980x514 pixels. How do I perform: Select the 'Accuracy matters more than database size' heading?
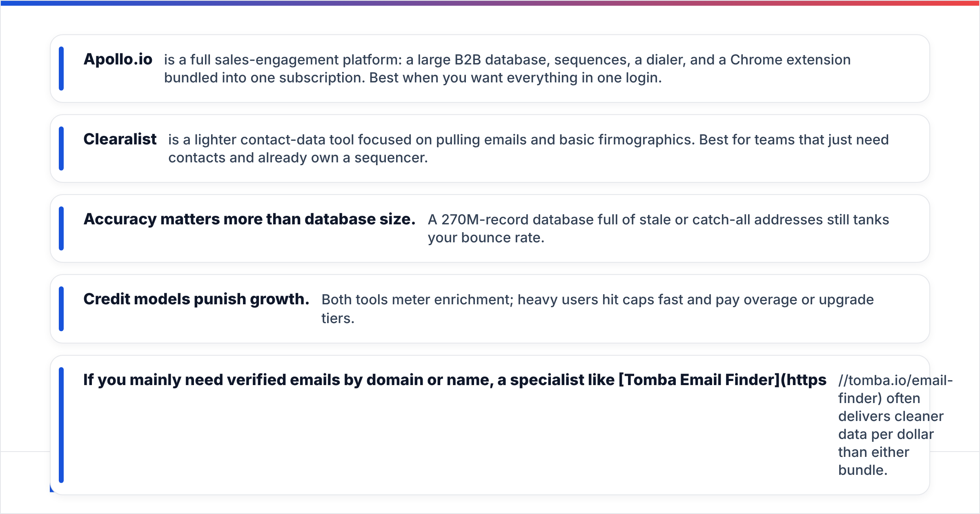pos(249,219)
